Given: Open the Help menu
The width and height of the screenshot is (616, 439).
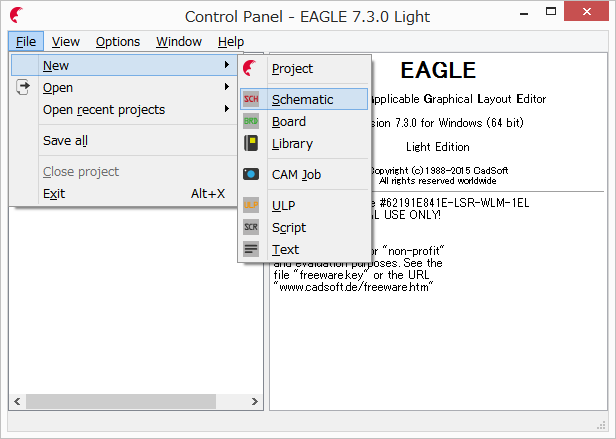Looking at the screenshot, I should click(231, 41).
